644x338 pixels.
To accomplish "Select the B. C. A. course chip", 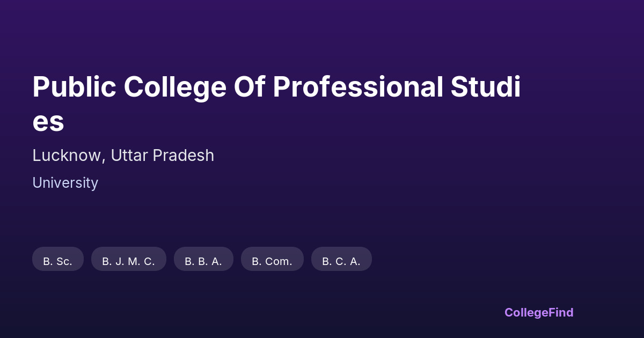I will 341,261.
